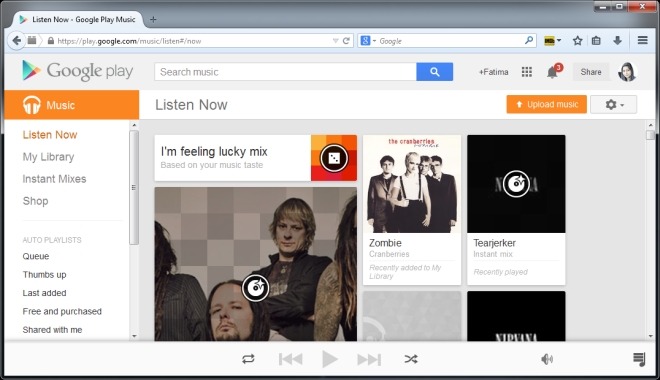This screenshot has width=660, height=380.
Task: Open the volume speaker control
Action: coord(547,359)
